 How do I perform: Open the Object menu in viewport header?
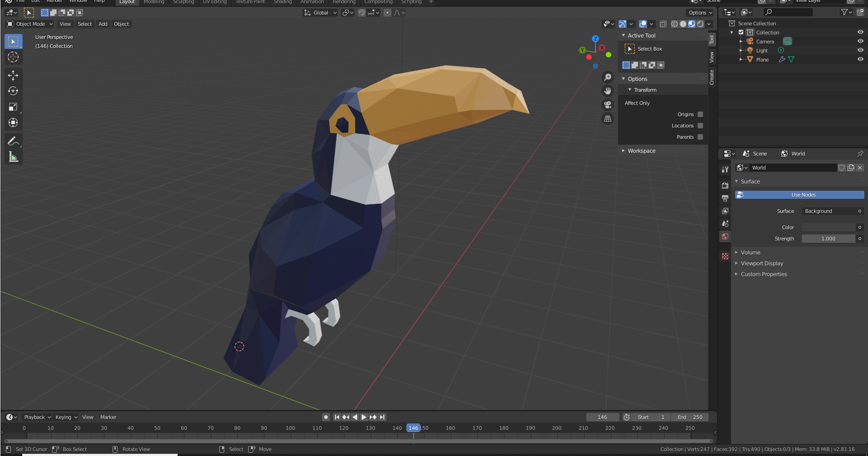coord(121,24)
